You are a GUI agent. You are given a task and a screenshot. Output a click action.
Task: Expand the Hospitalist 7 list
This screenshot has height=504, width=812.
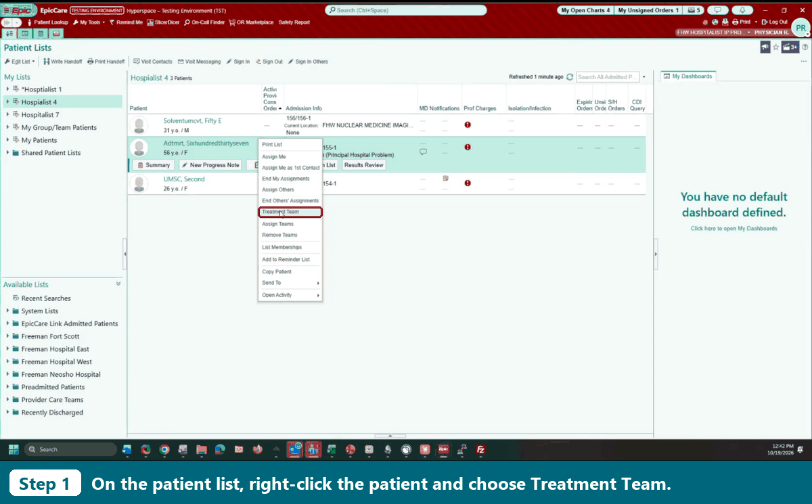pos(7,115)
